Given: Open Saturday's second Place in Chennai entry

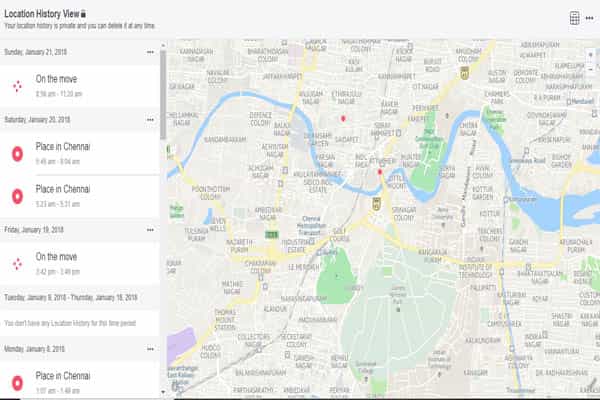Looking at the screenshot, I should pyautogui.click(x=80, y=196).
